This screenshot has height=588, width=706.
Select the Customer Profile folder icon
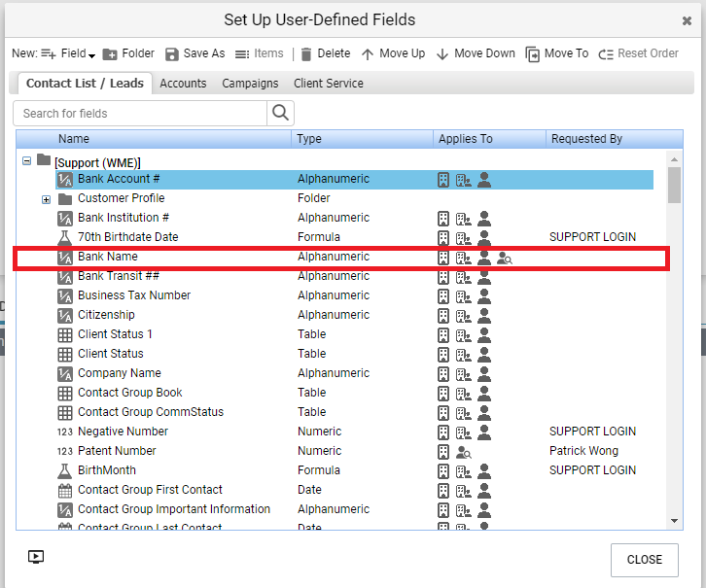[x=65, y=199]
